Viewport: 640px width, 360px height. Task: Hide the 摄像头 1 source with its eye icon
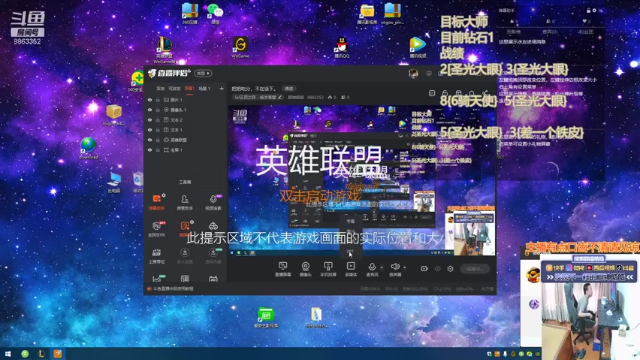(x=150, y=110)
